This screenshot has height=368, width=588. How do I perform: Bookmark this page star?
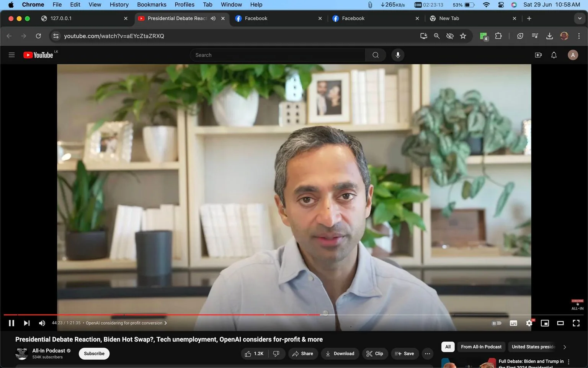[x=463, y=36]
